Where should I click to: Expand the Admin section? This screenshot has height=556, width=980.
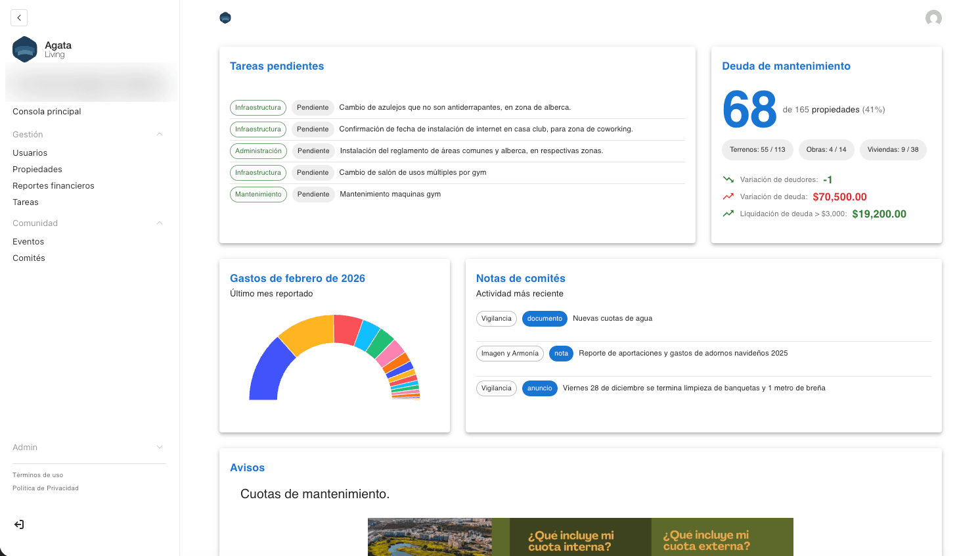click(x=160, y=448)
